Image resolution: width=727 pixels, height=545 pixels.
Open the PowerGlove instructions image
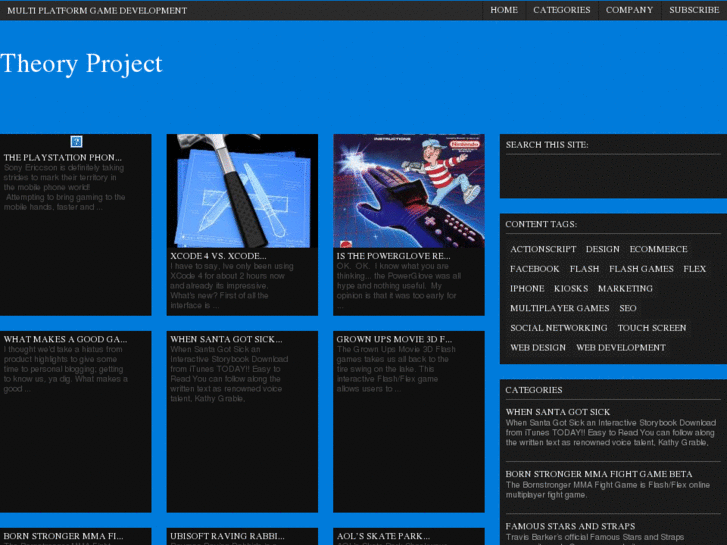pos(408,190)
